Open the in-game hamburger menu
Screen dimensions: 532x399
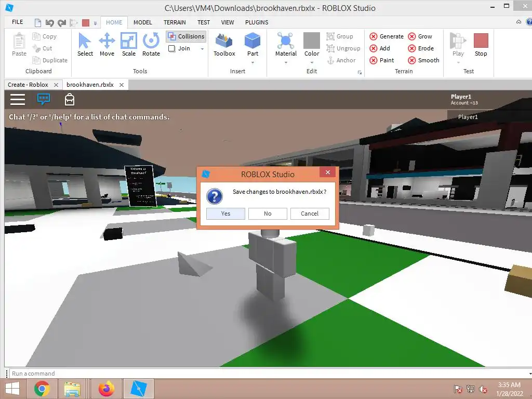coord(18,99)
